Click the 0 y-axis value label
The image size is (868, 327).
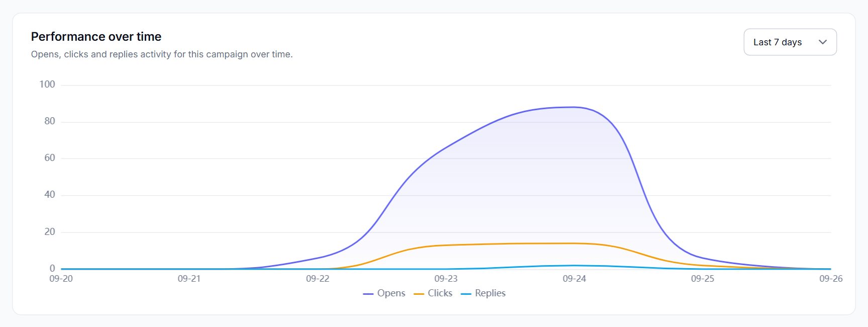click(x=52, y=269)
